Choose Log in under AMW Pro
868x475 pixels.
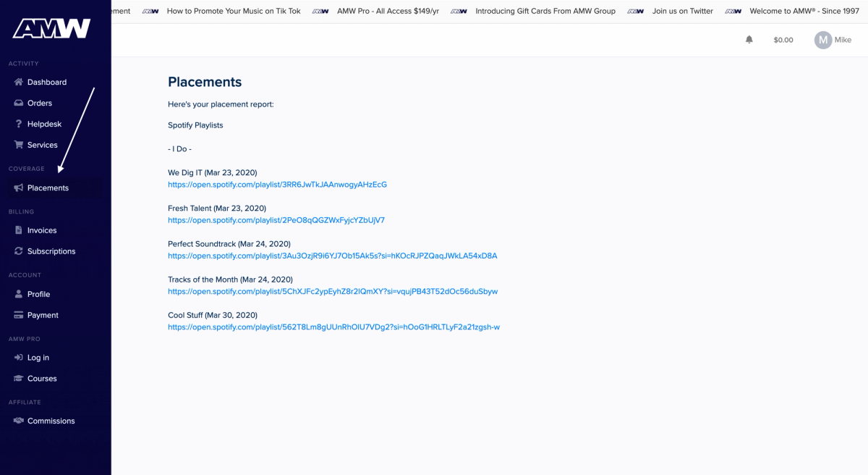click(x=38, y=358)
